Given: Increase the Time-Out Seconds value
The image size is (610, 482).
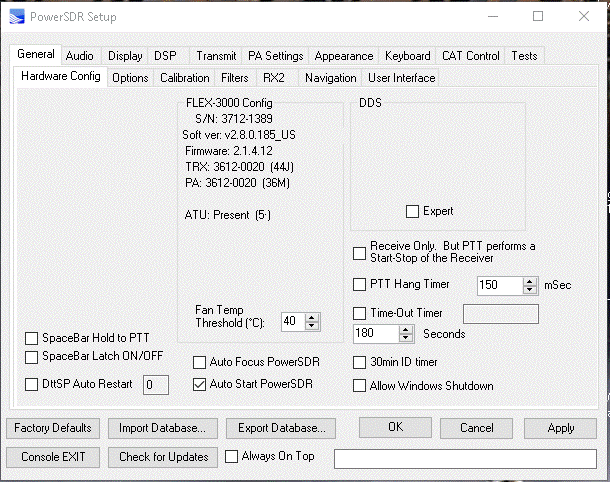Looking at the screenshot, I should [x=405, y=330].
